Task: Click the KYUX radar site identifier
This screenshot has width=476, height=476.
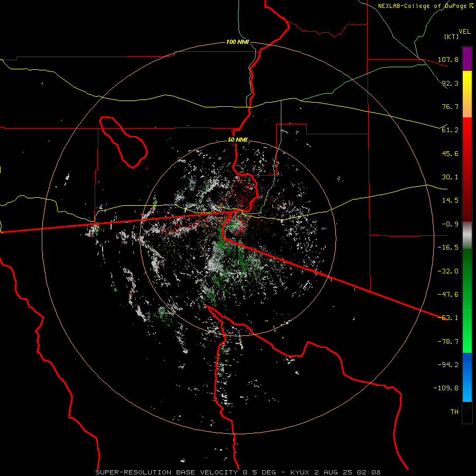Action: 301,472
